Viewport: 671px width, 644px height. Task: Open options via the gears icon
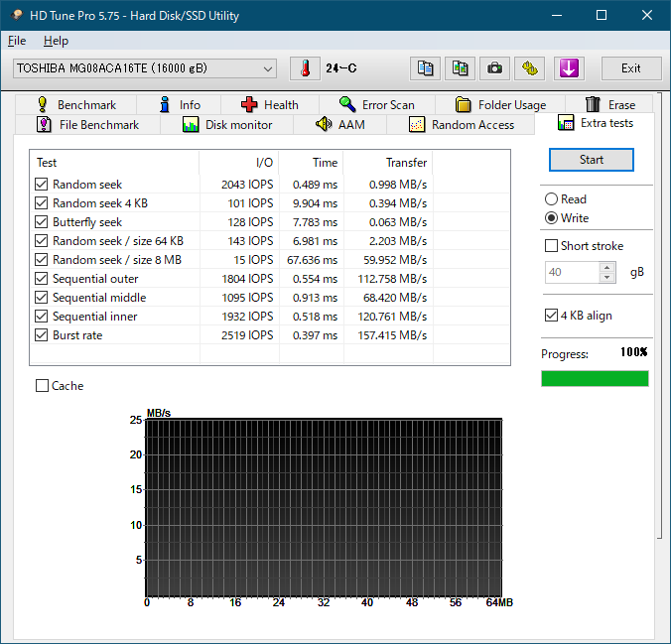530,68
